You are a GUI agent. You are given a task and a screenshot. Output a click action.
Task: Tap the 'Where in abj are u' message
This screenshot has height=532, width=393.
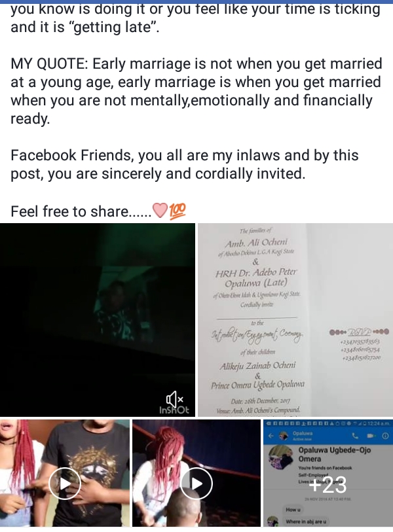306,522
